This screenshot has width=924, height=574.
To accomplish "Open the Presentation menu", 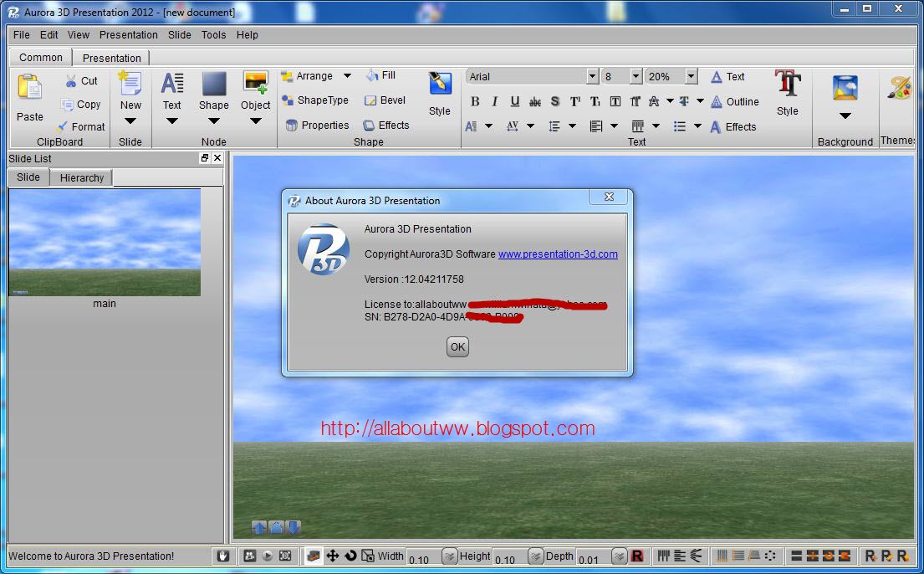I will click(x=129, y=35).
